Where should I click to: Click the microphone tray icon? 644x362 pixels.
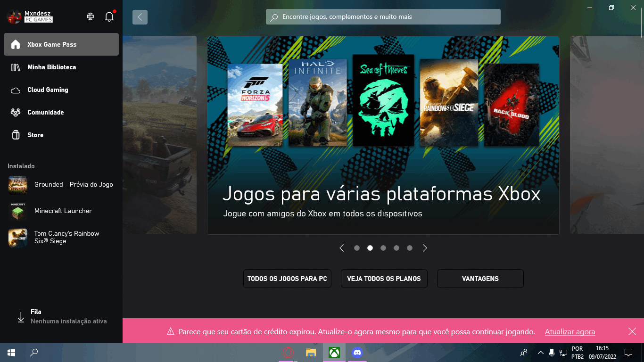(552, 353)
